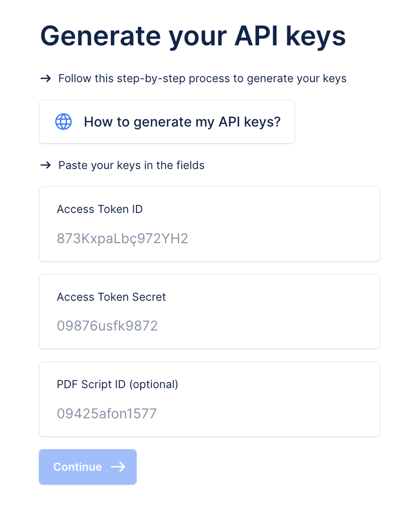The height and width of the screenshot is (509, 420).
Task: Click empty space inside the Access Token ID card
Action: [286, 224]
